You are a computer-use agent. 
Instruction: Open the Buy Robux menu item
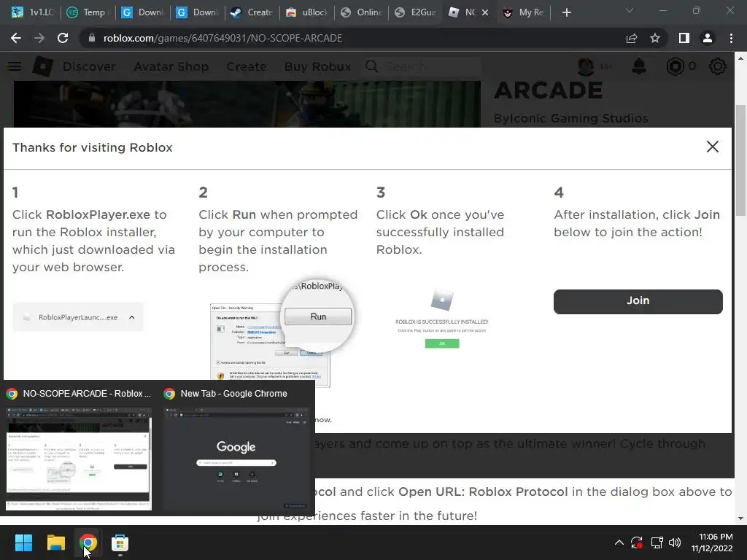coord(317,66)
